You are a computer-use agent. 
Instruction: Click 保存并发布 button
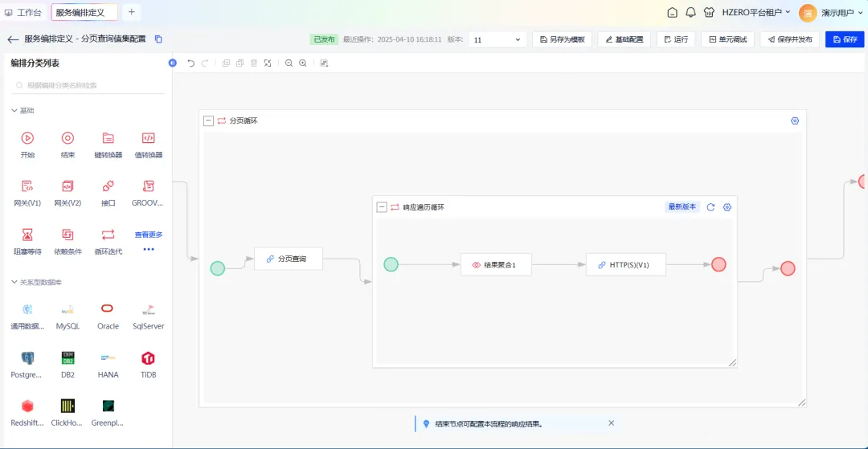click(789, 40)
